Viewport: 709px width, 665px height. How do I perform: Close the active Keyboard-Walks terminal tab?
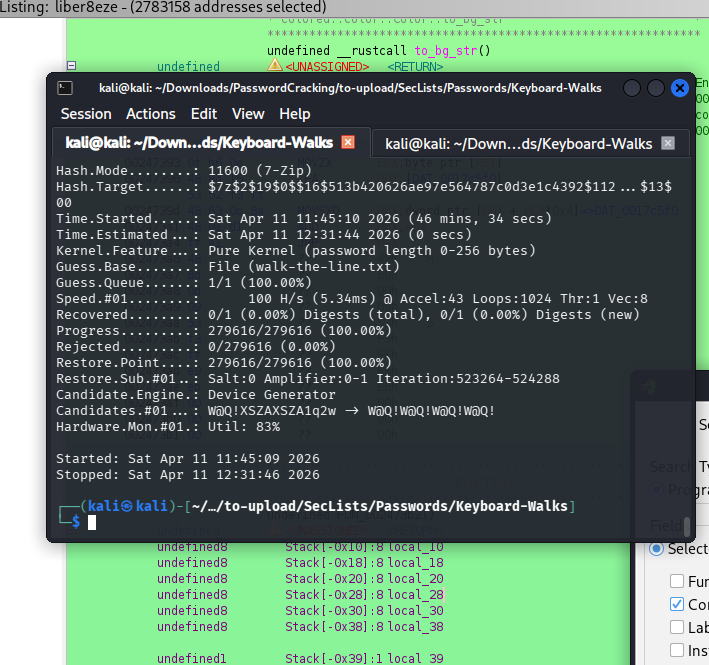[348, 142]
